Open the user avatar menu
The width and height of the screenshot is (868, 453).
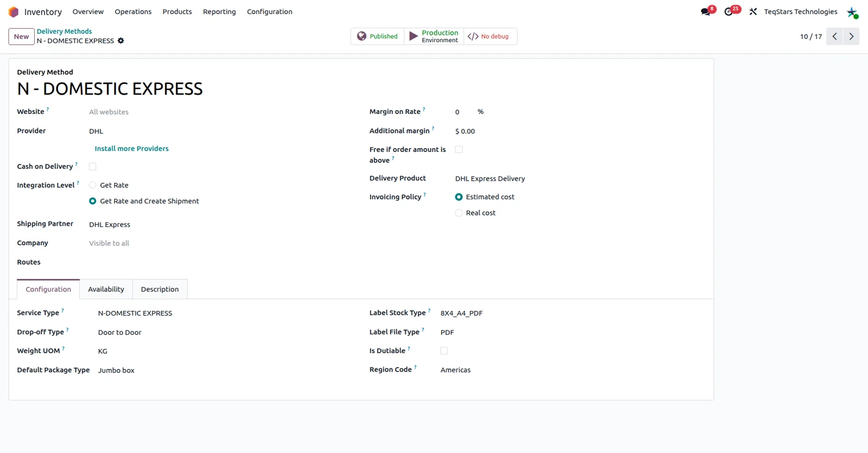pyautogui.click(x=852, y=12)
